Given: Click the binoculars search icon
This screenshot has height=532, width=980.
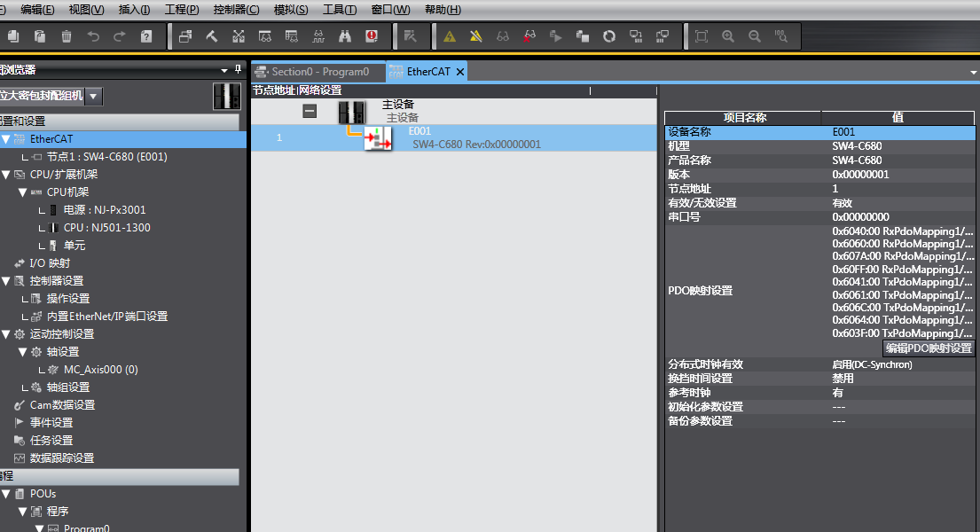Looking at the screenshot, I should coord(345,36).
